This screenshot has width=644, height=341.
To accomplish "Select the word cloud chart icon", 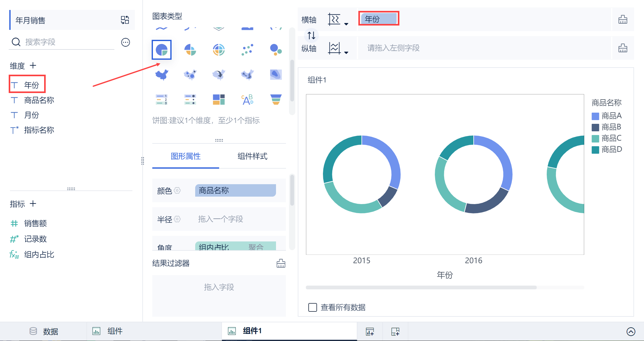I will coord(247,100).
